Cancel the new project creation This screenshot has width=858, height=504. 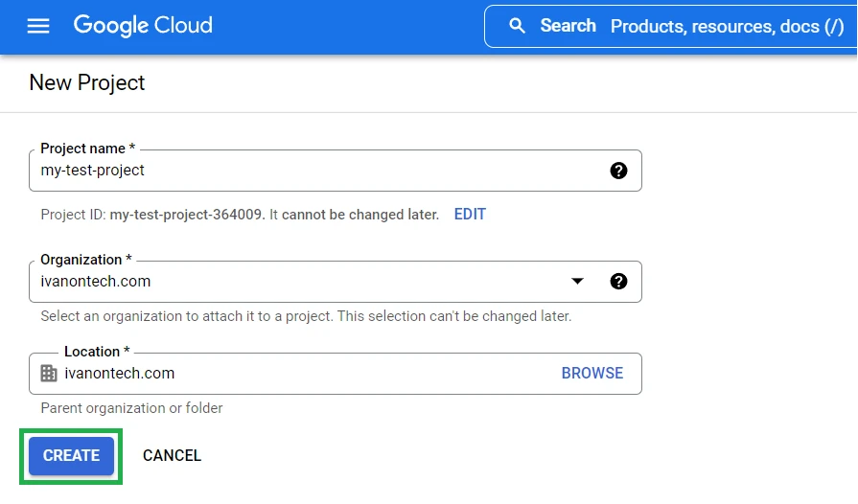pos(172,456)
